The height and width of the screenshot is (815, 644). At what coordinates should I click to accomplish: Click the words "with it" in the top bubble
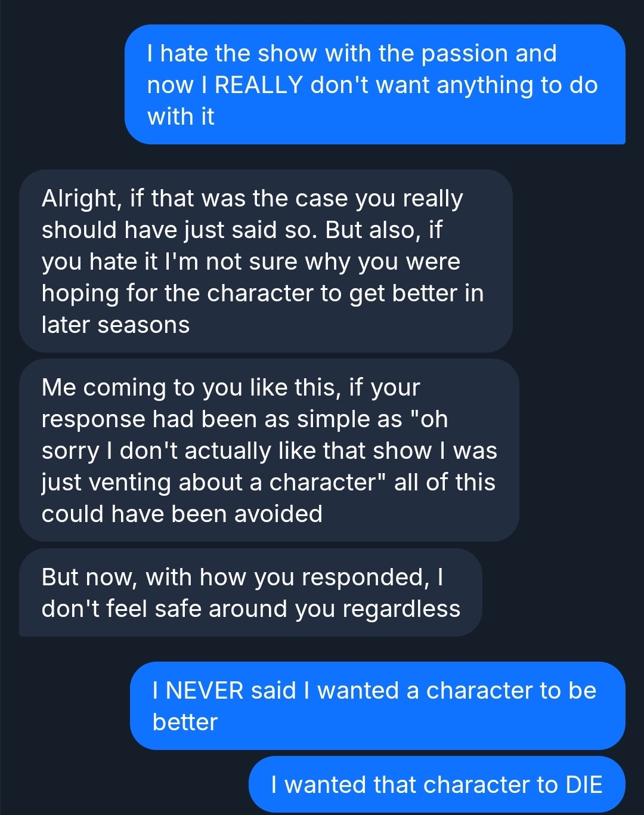click(x=181, y=116)
